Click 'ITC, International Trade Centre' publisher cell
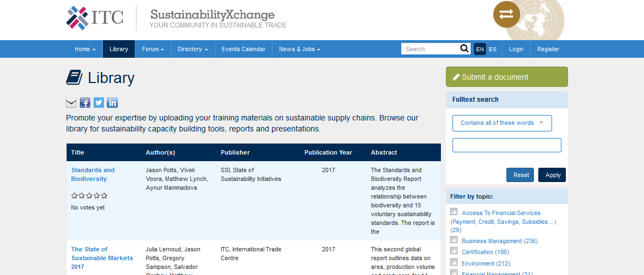The width and height of the screenshot is (644, 275). tap(251, 254)
